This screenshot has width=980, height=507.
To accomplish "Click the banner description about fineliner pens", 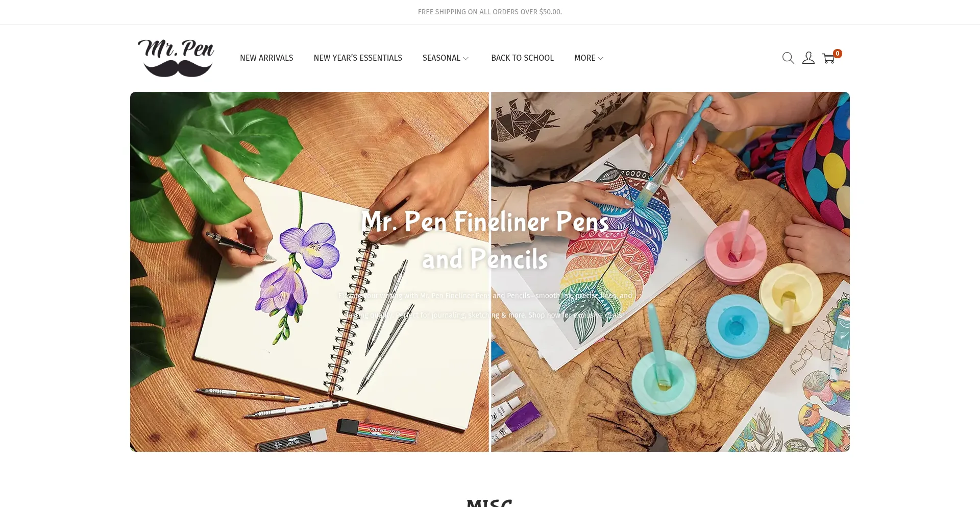I will coord(485,305).
